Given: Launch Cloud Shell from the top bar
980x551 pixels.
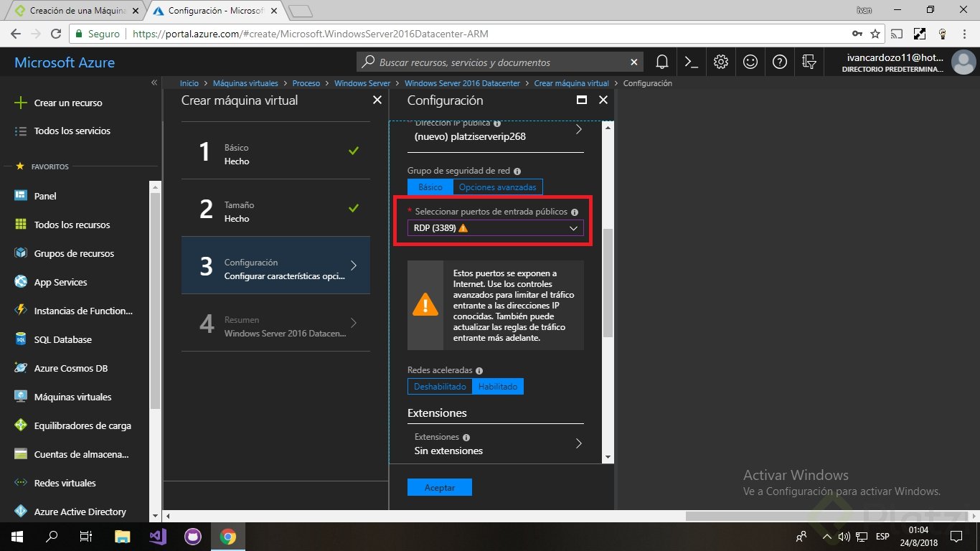Looking at the screenshot, I should pos(692,62).
